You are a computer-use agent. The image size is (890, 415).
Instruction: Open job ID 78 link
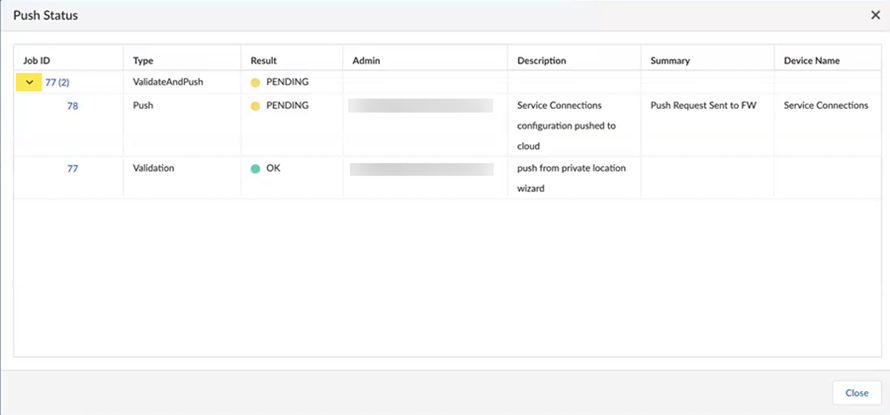pos(72,105)
